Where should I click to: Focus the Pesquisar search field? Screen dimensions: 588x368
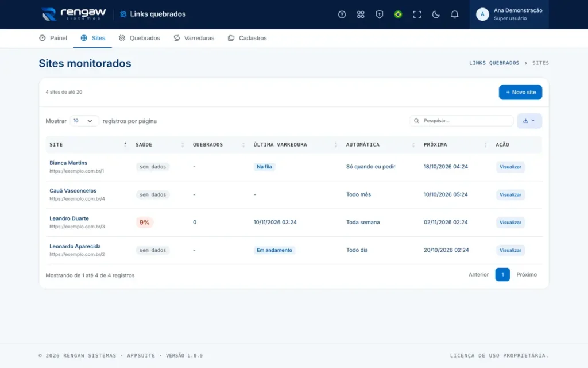pos(461,121)
